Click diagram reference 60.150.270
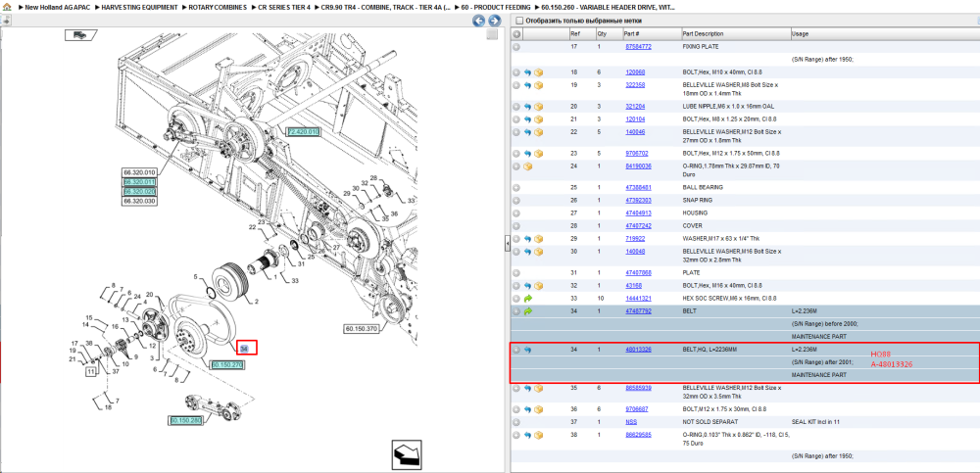Screen dimensions: 980x473 [227, 364]
